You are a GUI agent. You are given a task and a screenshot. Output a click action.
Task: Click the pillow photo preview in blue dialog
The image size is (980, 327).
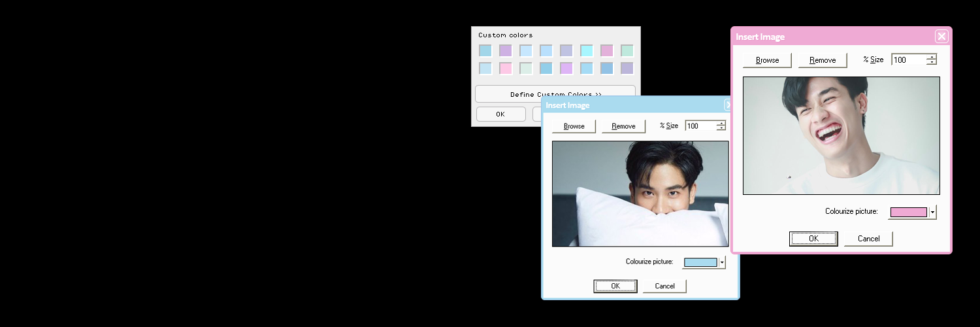point(640,194)
